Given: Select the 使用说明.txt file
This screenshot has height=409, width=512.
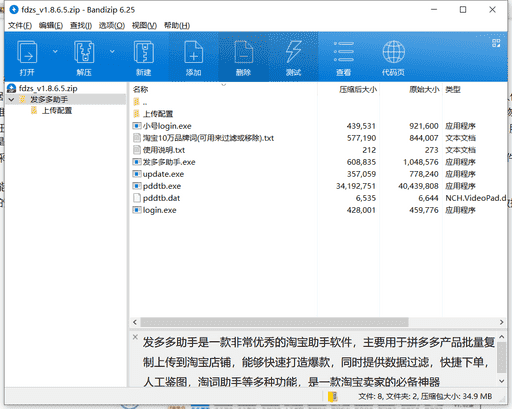Looking at the screenshot, I should pos(164,150).
